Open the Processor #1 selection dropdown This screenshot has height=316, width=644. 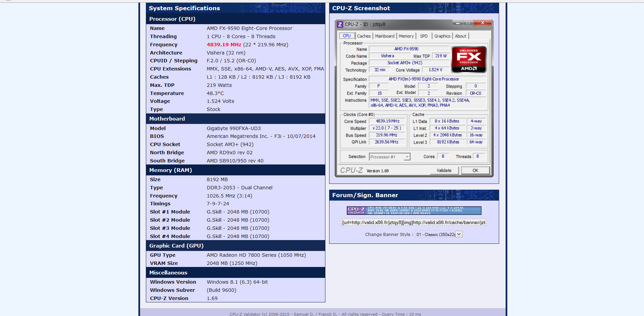(390, 157)
